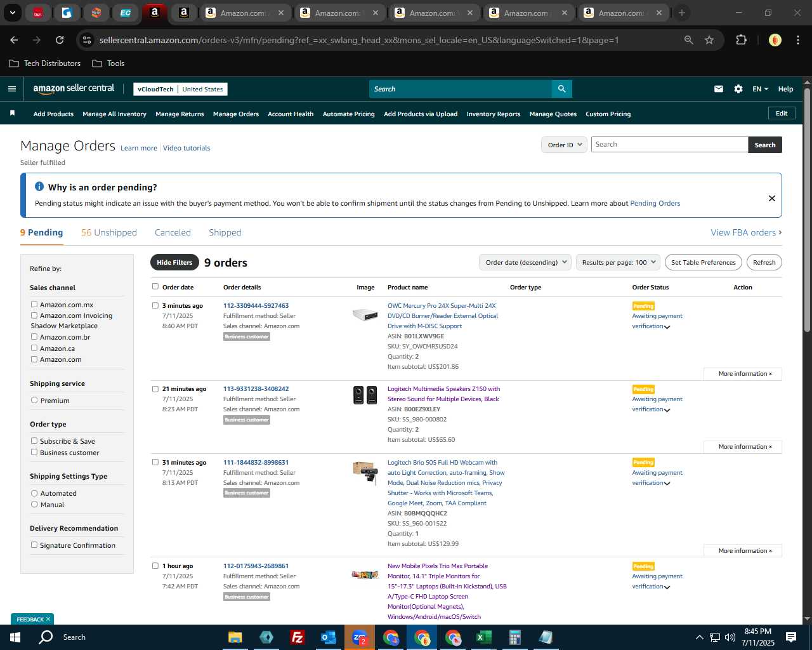Open Excel from the taskbar
812x650 pixels.
coord(483,637)
